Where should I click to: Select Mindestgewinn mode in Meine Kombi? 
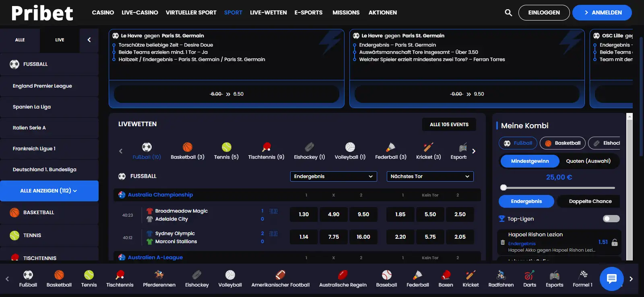point(530,161)
